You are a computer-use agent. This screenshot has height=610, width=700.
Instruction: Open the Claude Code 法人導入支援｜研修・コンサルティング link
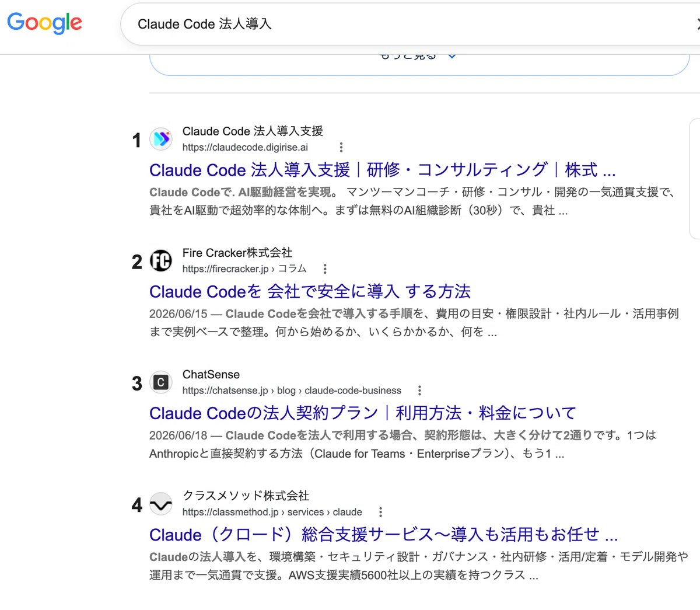[383, 170]
